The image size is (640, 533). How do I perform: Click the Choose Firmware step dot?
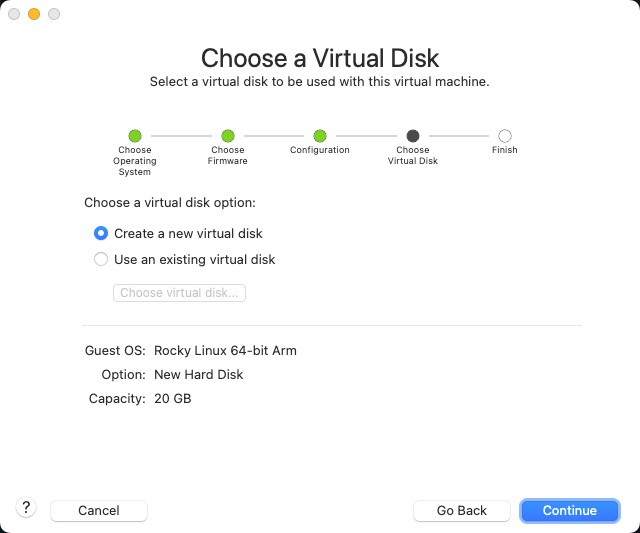[228, 136]
